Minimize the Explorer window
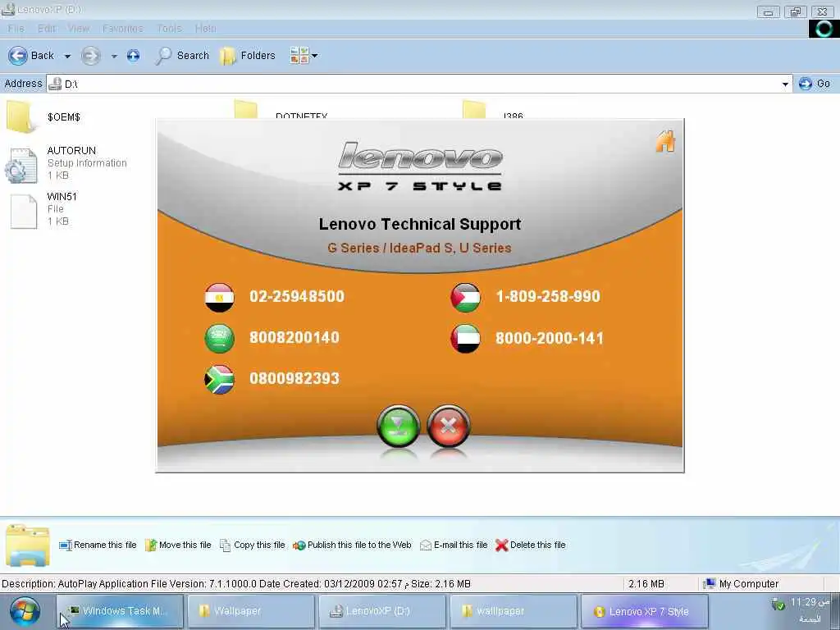This screenshot has height=630, width=840. coord(768,11)
